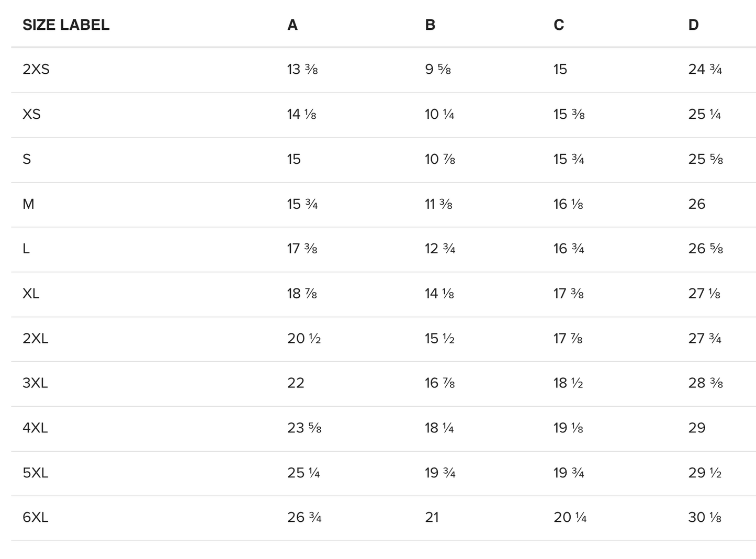Select the 12 ¾ value in the L row
Screen dimensions: 756x559
440,249
